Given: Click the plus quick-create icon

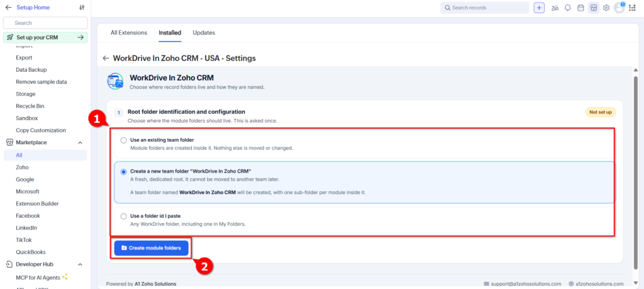Looking at the screenshot, I should [x=539, y=8].
